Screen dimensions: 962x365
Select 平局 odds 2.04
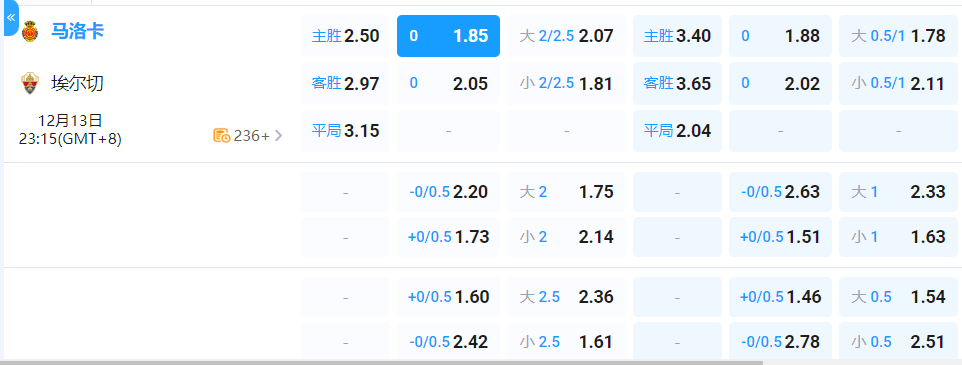677,131
